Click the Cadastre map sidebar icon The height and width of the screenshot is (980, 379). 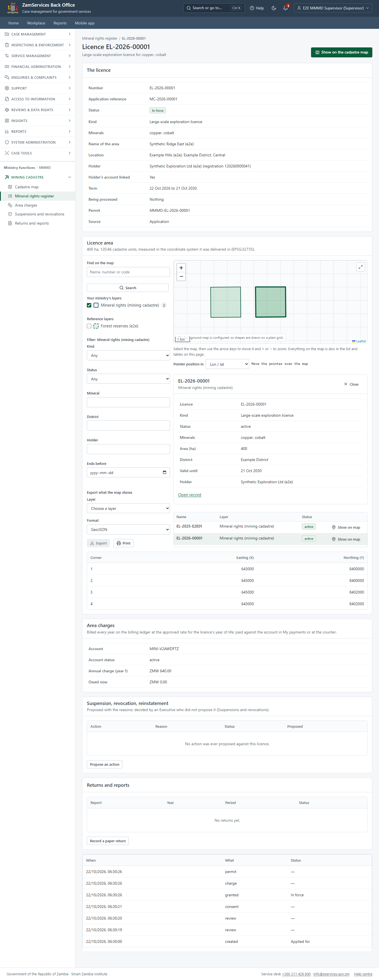point(10,187)
